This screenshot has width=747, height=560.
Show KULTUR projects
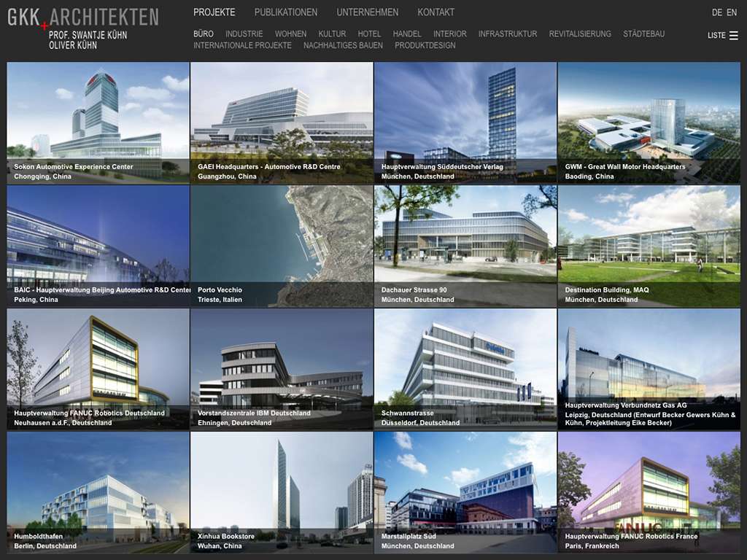tap(332, 34)
